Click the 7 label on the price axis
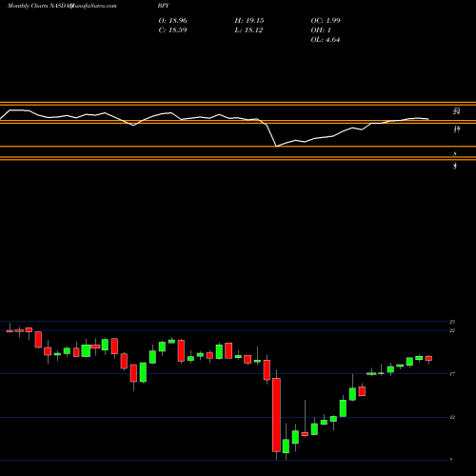Screen dimensions: 476x476 (451, 460)
